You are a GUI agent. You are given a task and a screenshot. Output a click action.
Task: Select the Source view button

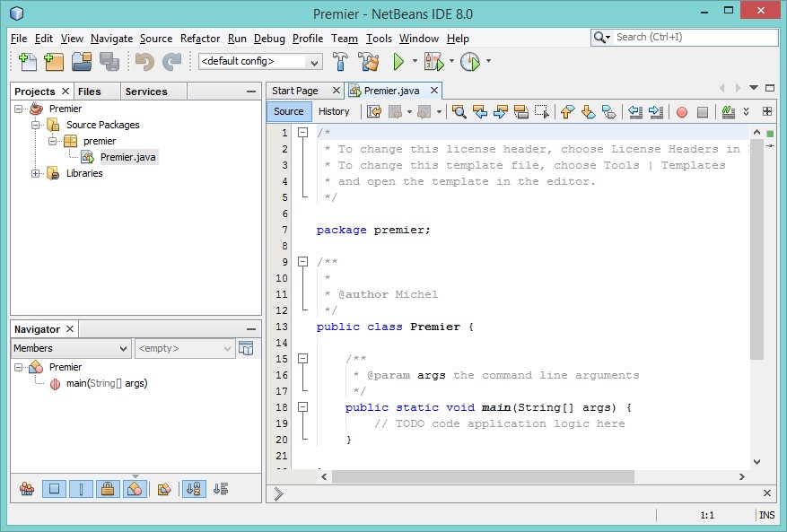pos(289,112)
